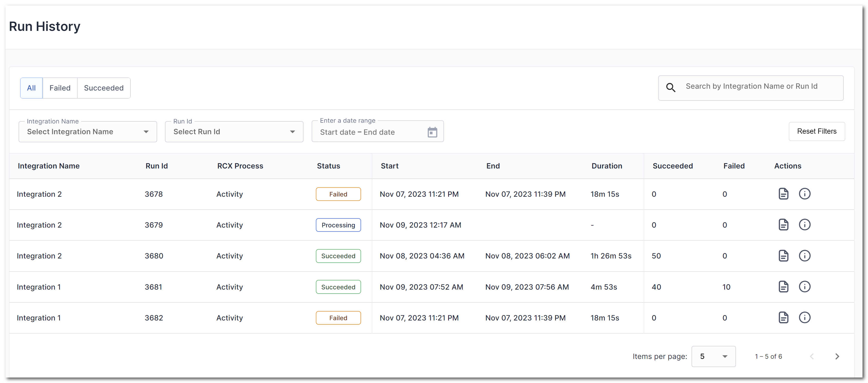Open log document for run 3678
This screenshot has width=868, height=383.
(783, 194)
